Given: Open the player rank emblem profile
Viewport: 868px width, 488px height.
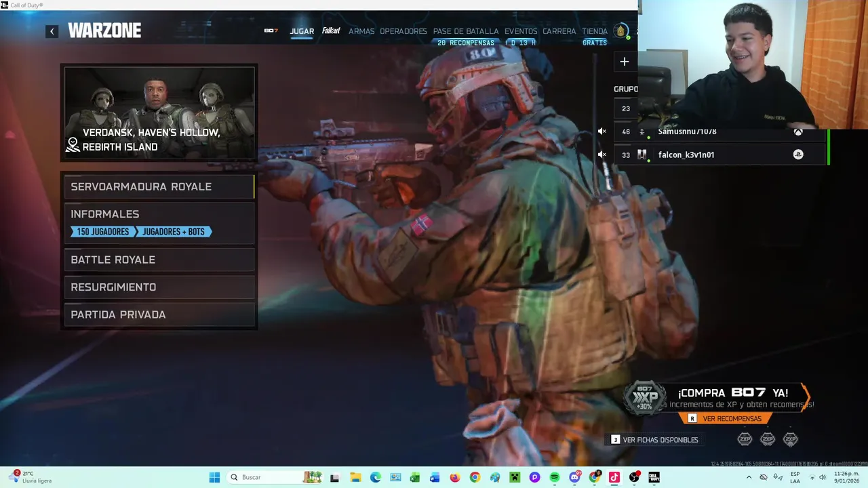Looking at the screenshot, I should click(620, 31).
